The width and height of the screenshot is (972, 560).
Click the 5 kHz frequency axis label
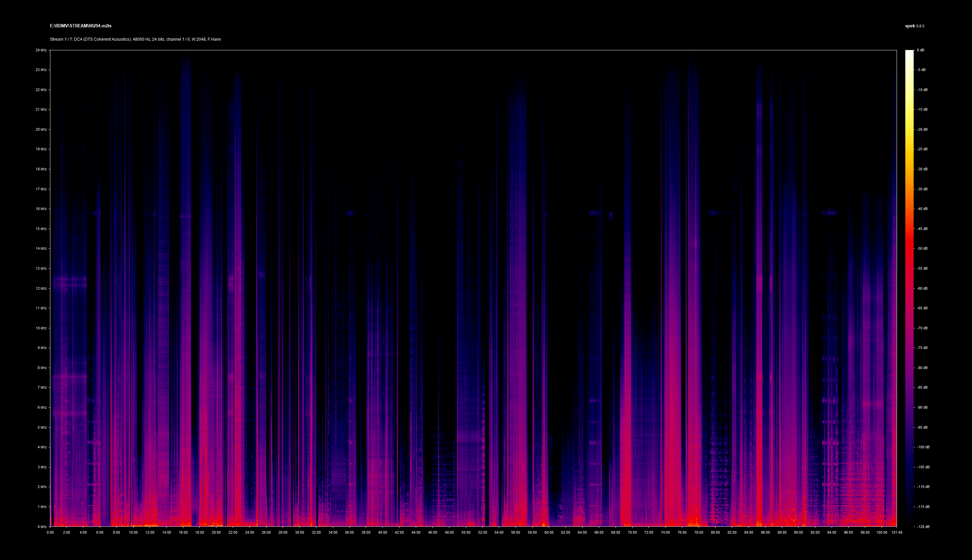pos(42,427)
